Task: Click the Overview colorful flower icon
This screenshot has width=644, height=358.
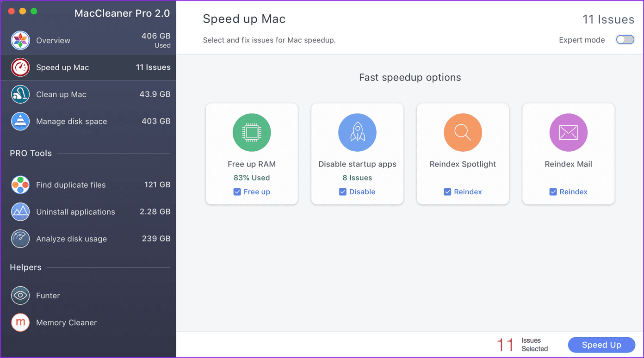Action: [x=20, y=41]
